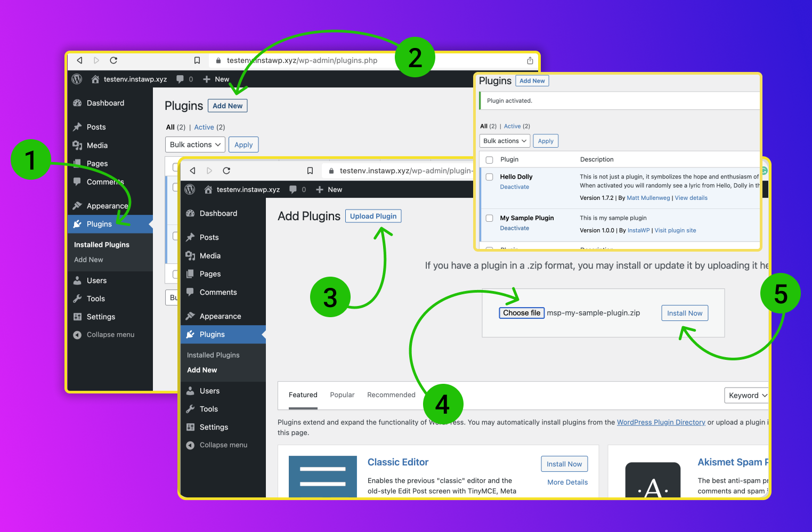The height and width of the screenshot is (532, 812).
Task: Click Add New in the rear window Plugins submenu
Action: (x=88, y=260)
